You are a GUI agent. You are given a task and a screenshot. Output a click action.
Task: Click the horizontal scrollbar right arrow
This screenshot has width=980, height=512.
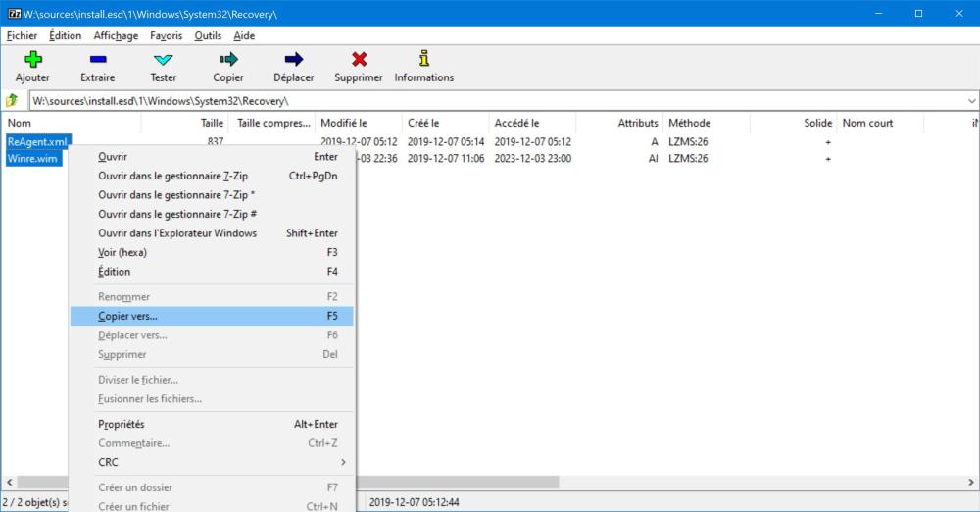click(x=970, y=482)
